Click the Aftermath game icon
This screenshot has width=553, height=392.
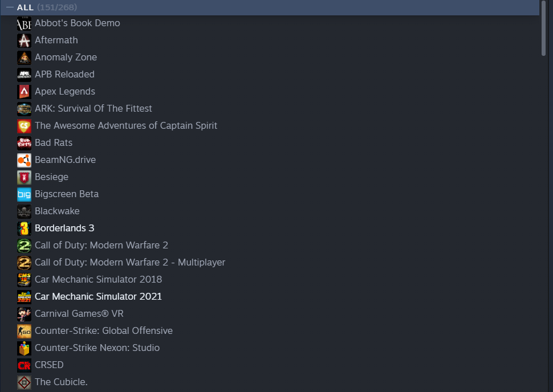click(x=24, y=40)
